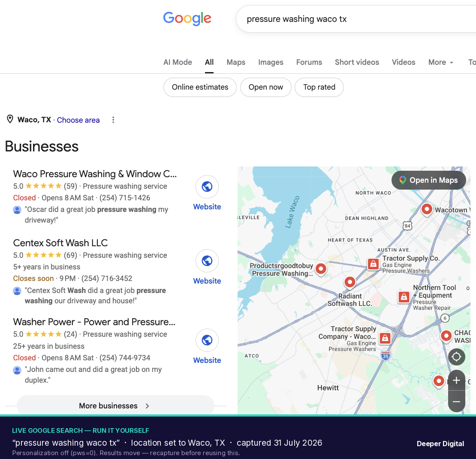This screenshot has width=476, height=459.
Task: Open the Images tab
Action: click(x=271, y=62)
